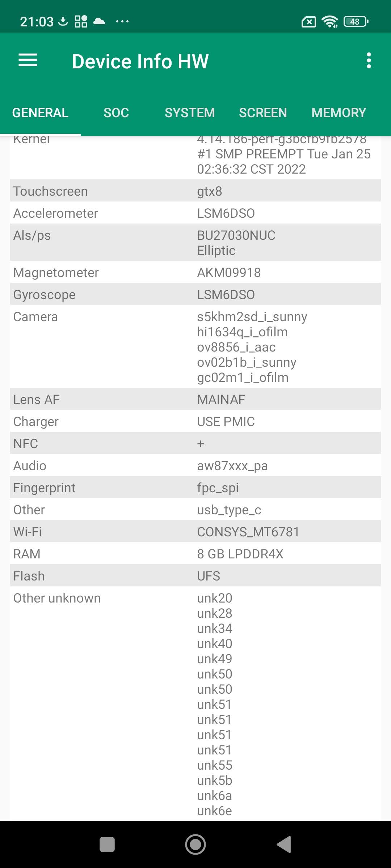Open the SCREEN tab
The width and height of the screenshot is (391, 868).
263,113
